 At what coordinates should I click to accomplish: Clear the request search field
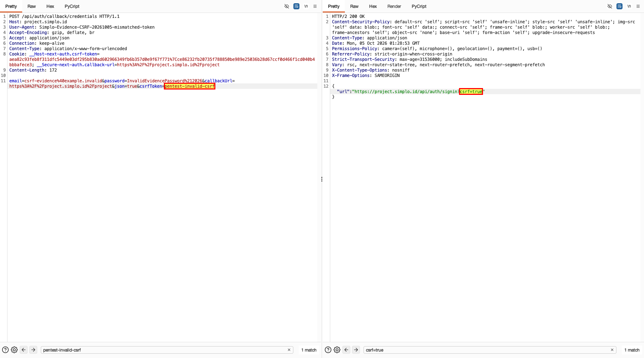pos(289,350)
